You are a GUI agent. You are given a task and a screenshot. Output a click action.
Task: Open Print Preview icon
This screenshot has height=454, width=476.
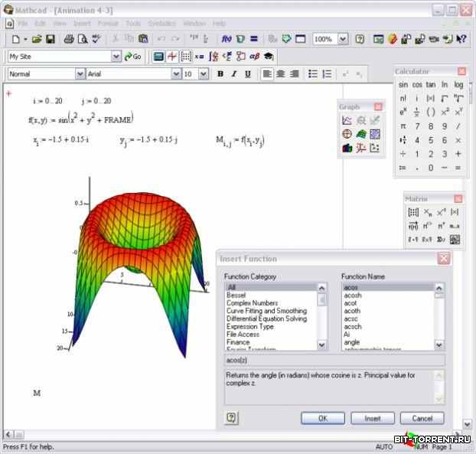tap(83, 39)
